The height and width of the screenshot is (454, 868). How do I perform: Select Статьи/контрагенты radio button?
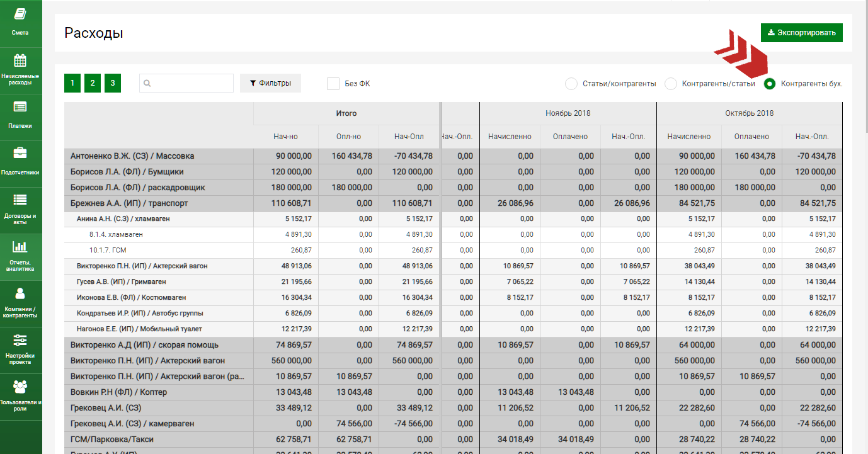click(571, 84)
